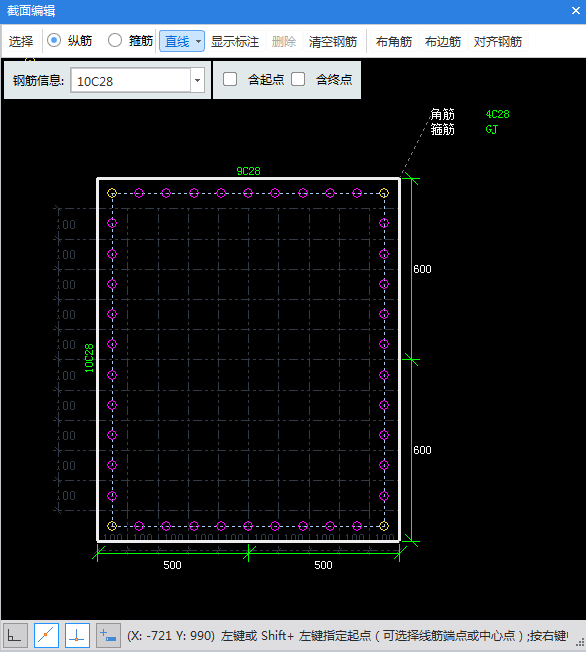Screen dimensions: 586x652
Task: Click the 对齐钢筋 button
Action: [x=497, y=42]
